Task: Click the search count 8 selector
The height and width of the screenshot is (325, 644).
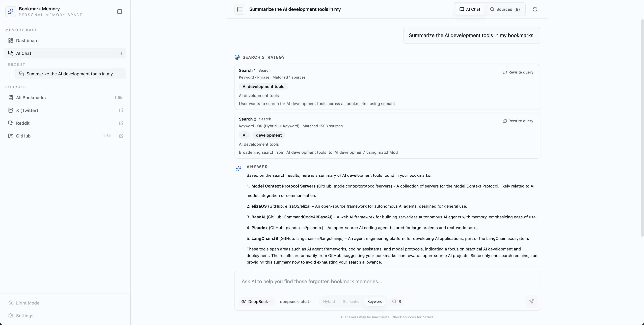Action: pos(397,301)
